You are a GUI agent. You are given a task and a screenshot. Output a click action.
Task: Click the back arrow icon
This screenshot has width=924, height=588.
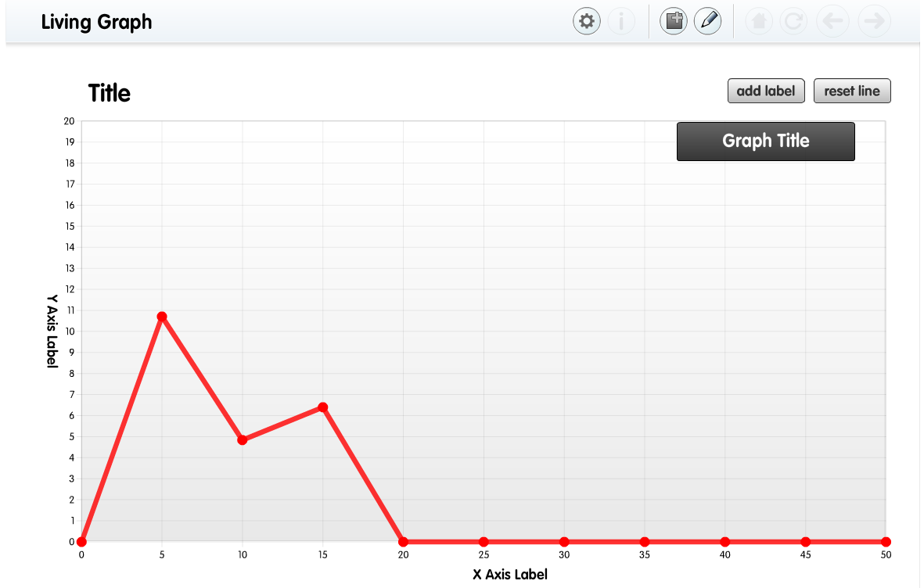coord(832,21)
